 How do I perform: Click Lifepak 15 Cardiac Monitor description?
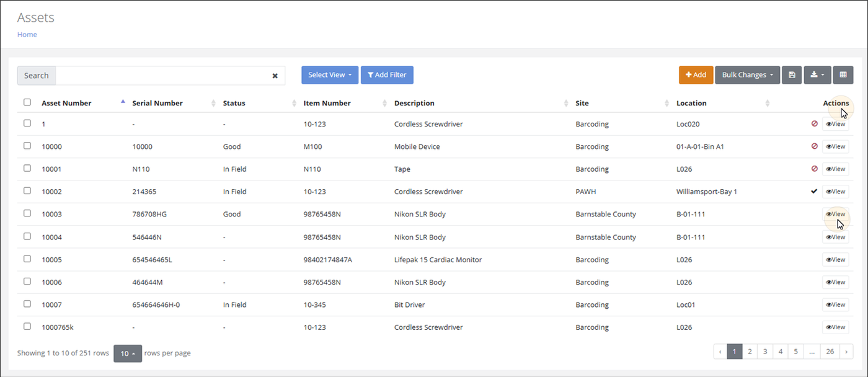click(438, 260)
